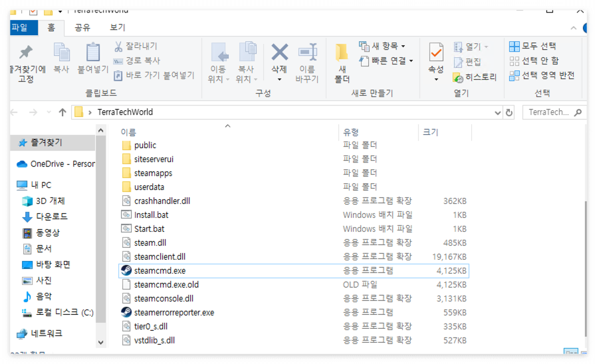The height and width of the screenshot is (364, 597).
Task: Click the forward navigation arrow
Action: click(33, 112)
